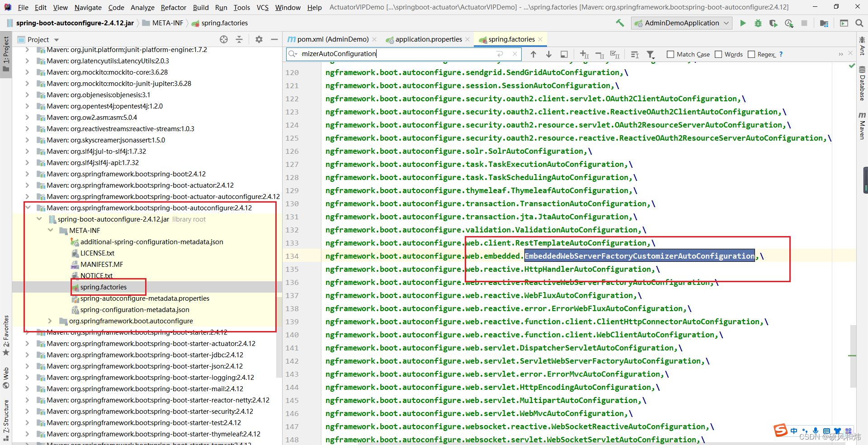This screenshot has height=445, width=868.
Task: Go to next search occurrence arrow
Action: [x=549, y=54]
